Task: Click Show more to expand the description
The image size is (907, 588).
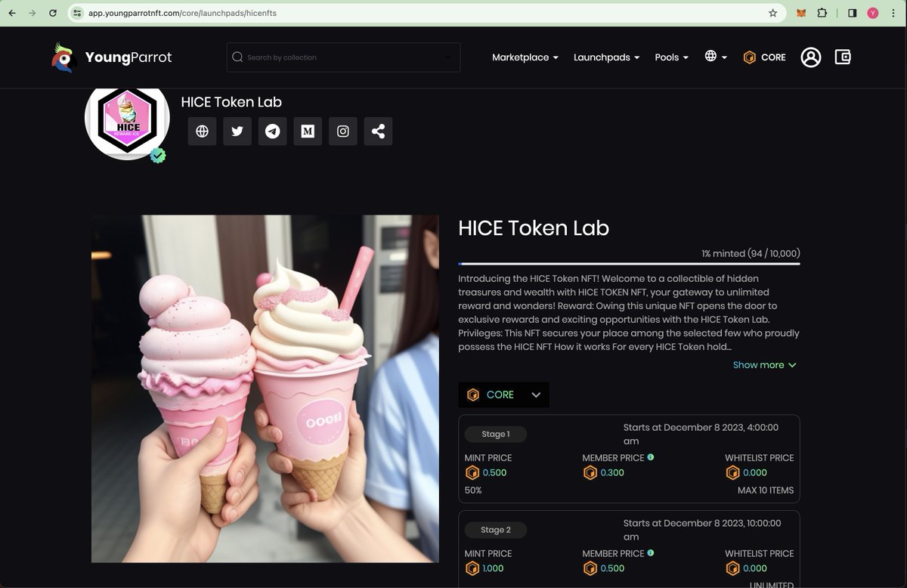Action: [764, 364]
